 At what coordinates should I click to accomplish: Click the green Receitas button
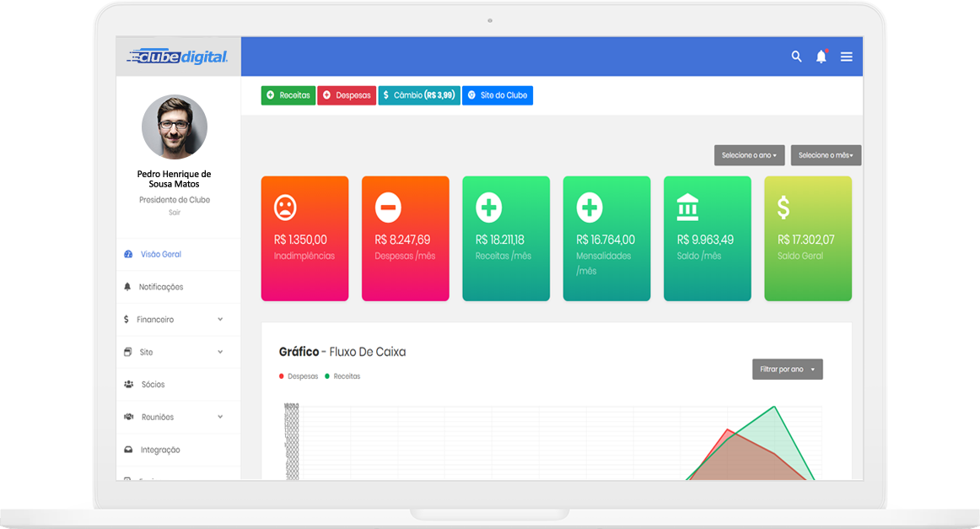tap(288, 95)
